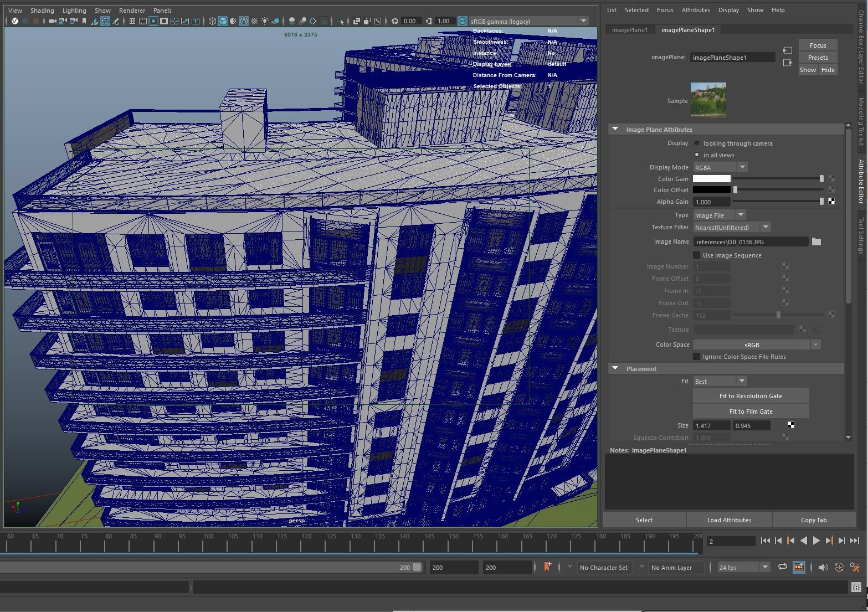Toggle the Film Gate icon

pyautogui.click(x=143, y=21)
